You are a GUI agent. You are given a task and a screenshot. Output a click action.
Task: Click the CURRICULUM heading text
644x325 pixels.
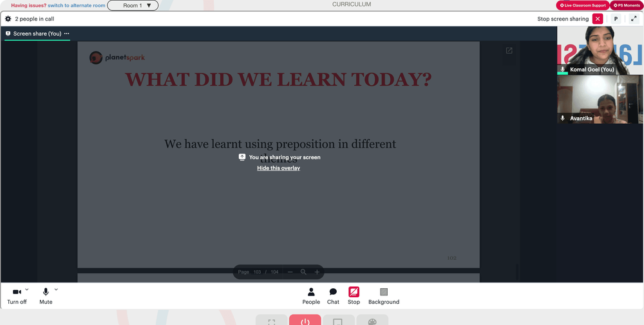(x=352, y=5)
